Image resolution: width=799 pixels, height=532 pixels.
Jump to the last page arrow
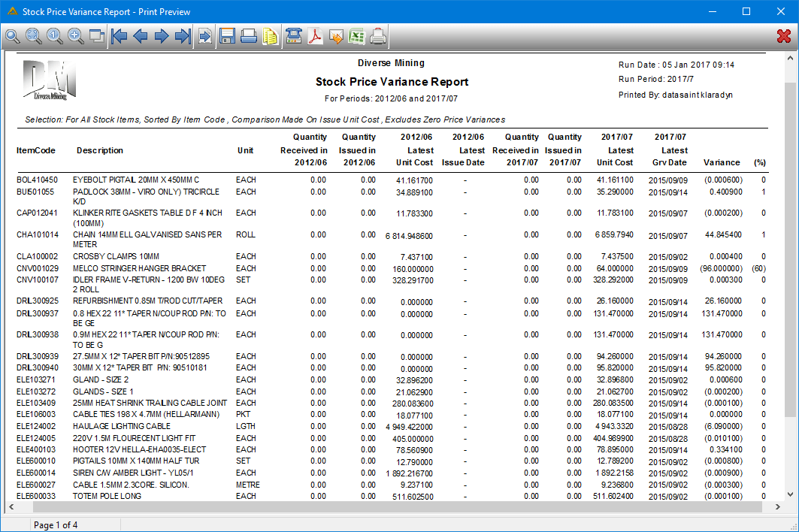pyautogui.click(x=183, y=36)
